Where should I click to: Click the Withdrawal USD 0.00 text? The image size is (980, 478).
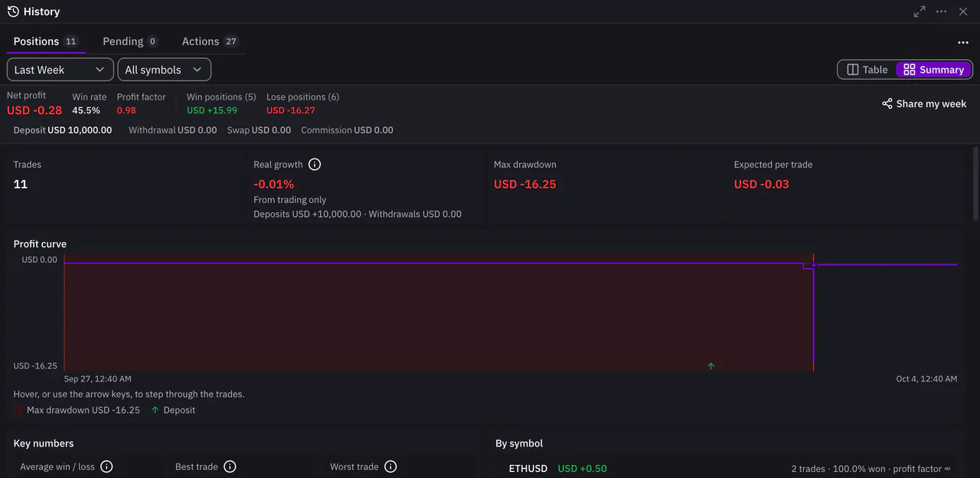pos(172,130)
